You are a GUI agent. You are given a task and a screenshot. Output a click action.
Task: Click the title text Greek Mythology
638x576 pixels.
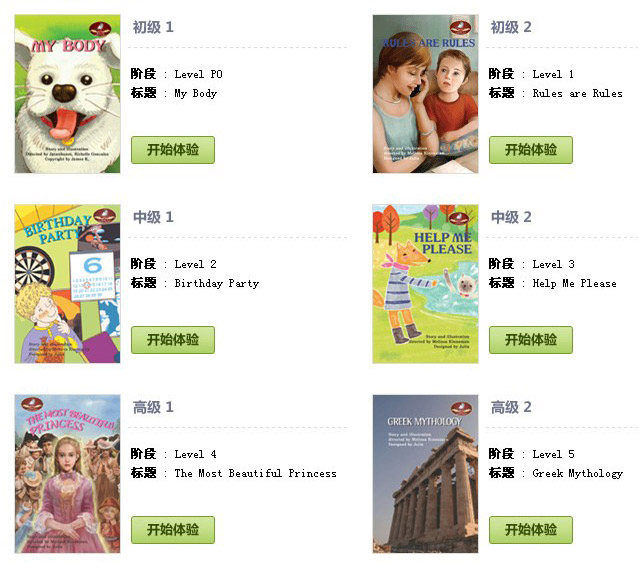coord(578,473)
